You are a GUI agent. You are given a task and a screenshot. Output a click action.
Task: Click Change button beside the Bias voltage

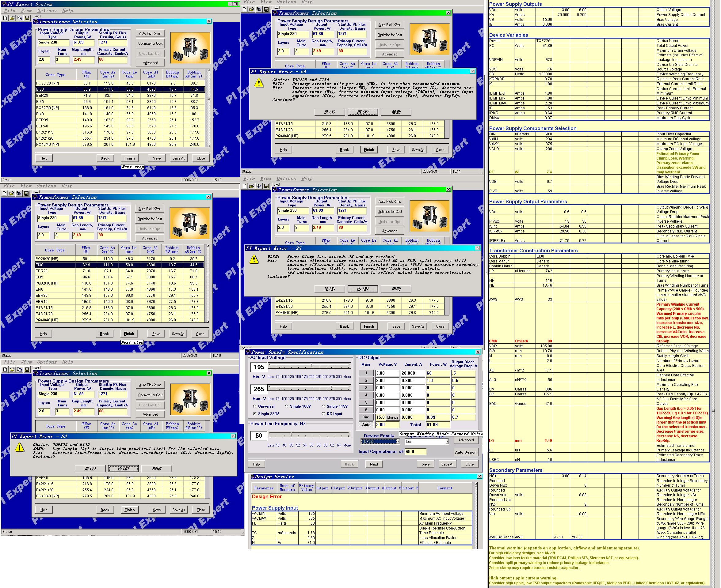[392, 417]
